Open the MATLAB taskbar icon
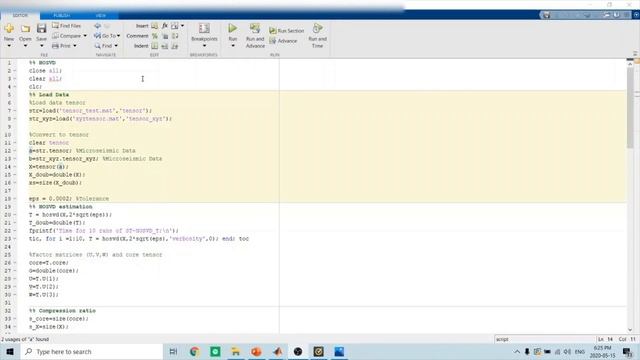 coord(278,351)
